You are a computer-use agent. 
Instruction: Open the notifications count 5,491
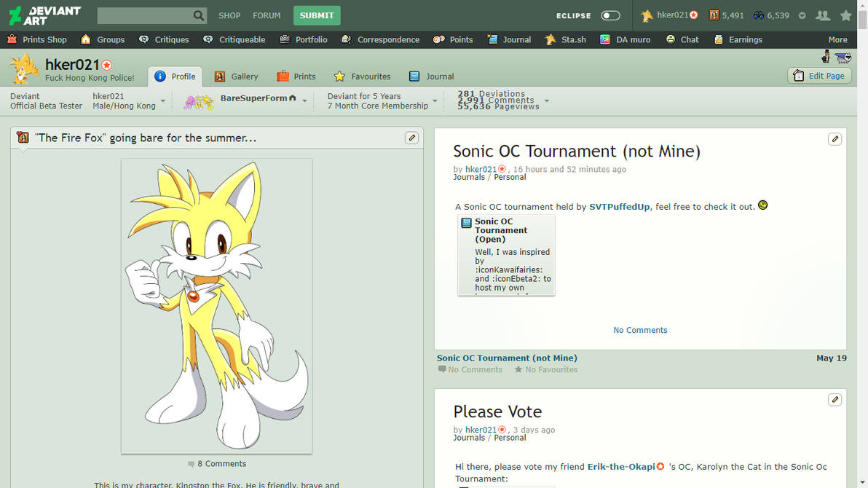[726, 15]
